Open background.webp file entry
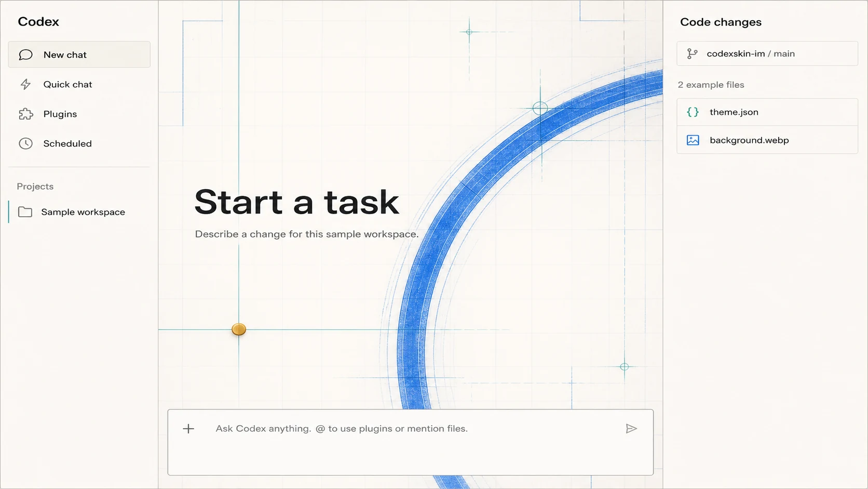868x489 pixels. click(x=767, y=140)
